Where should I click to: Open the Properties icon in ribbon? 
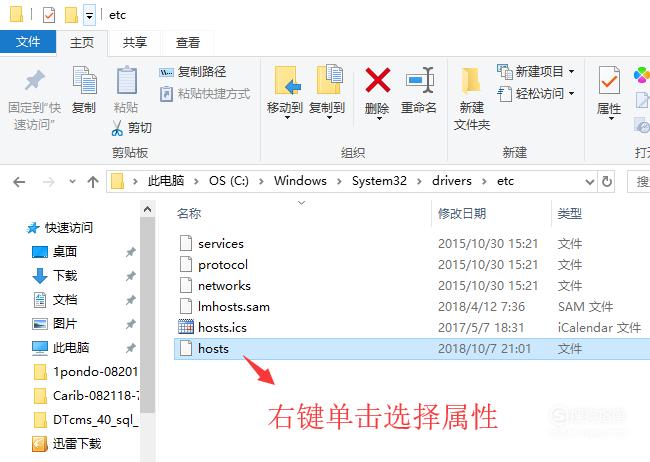click(609, 80)
